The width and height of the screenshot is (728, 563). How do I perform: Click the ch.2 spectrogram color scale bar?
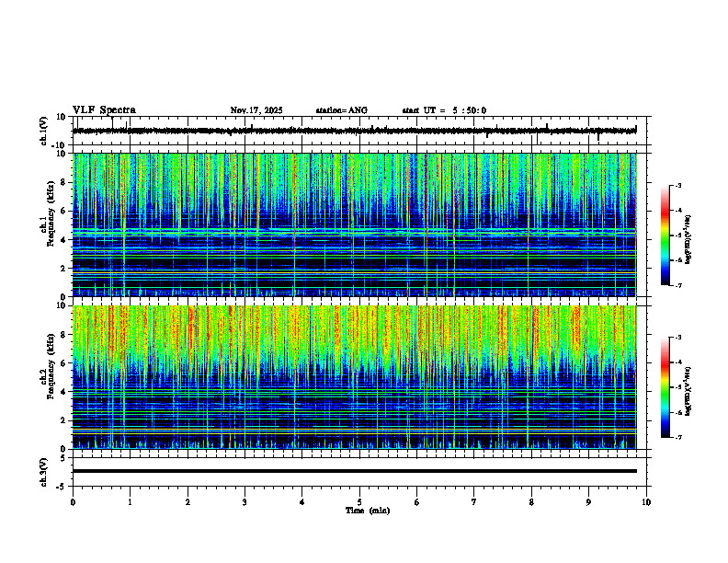665,387
